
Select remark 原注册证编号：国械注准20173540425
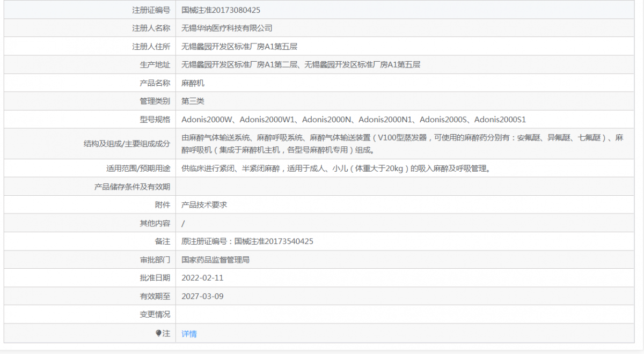[247, 241]
